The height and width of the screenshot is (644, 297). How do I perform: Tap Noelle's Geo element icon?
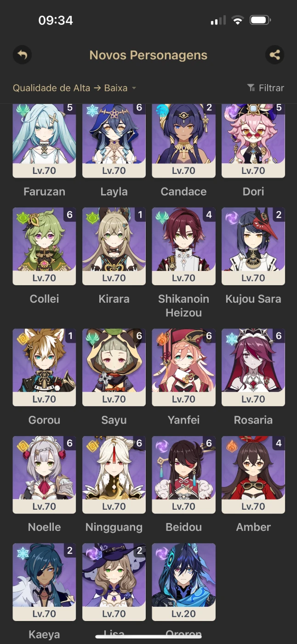coord(23,446)
